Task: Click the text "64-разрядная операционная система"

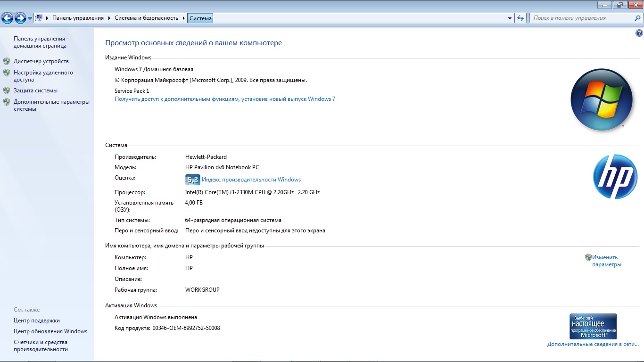Action: [x=233, y=220]
